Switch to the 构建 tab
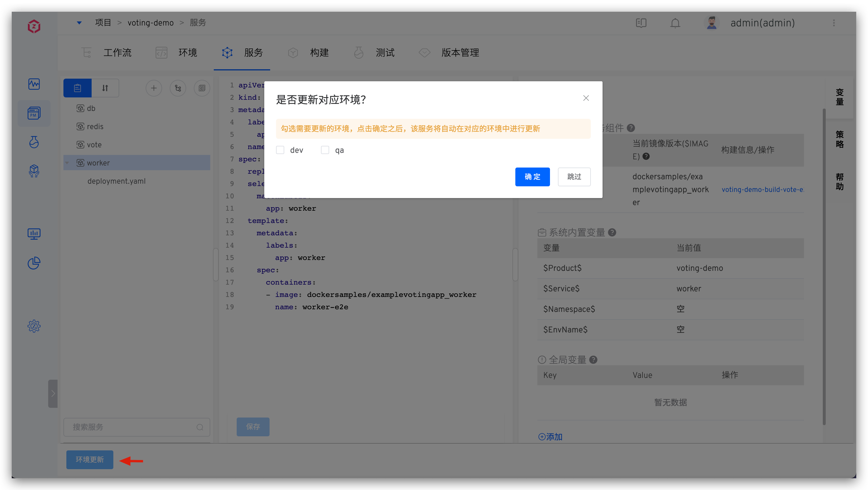 [319, 53]
